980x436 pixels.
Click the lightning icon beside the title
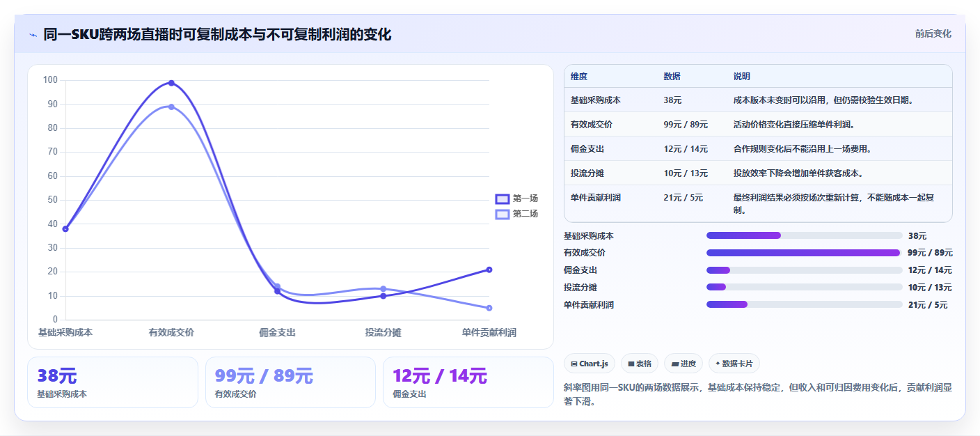(33, 35)
